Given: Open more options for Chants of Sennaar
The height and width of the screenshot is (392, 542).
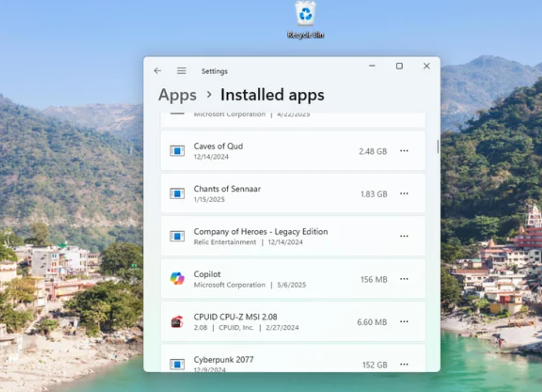Looking at the screenshot, I should (x=404, y=194).
